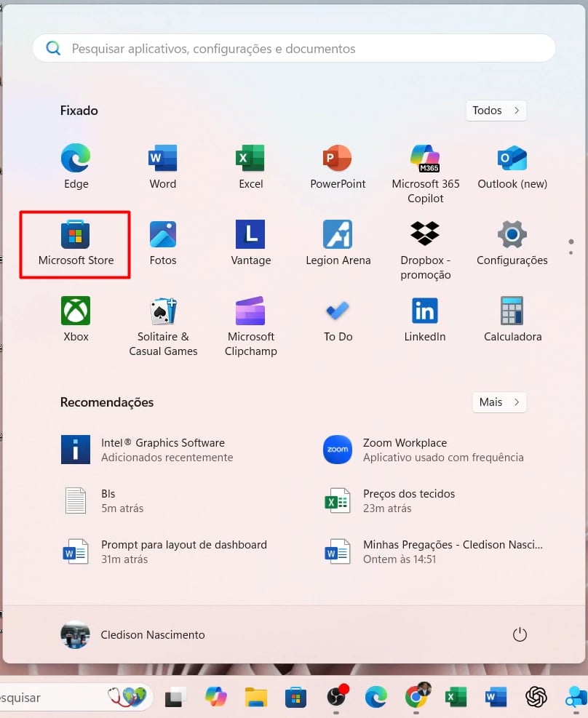Viewport: 588px width, 718px height.
Task: Click the taskbar search box
Action: [x=76, y=698]
